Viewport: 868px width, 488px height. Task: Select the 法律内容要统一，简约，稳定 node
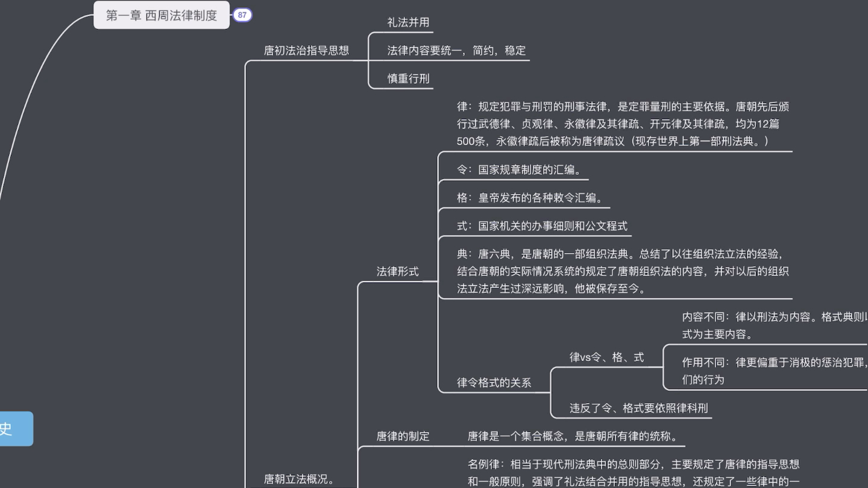(x=456, y=51)
